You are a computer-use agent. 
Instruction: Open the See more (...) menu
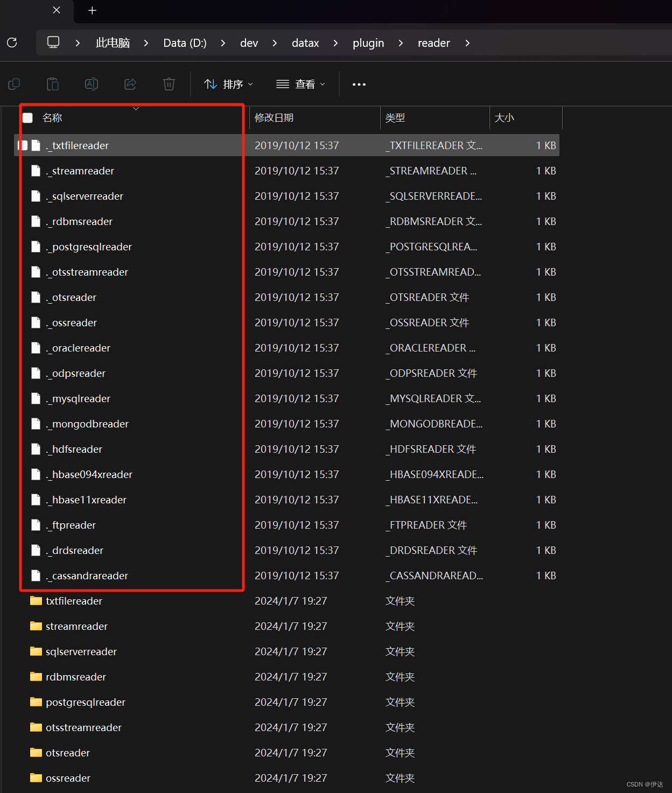click(x=359, y=84)
